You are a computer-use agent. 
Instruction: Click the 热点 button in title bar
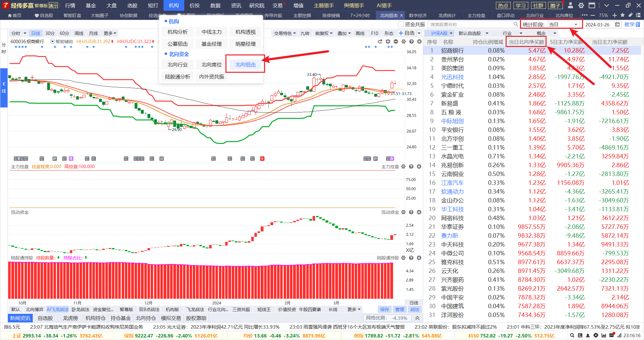503,5
